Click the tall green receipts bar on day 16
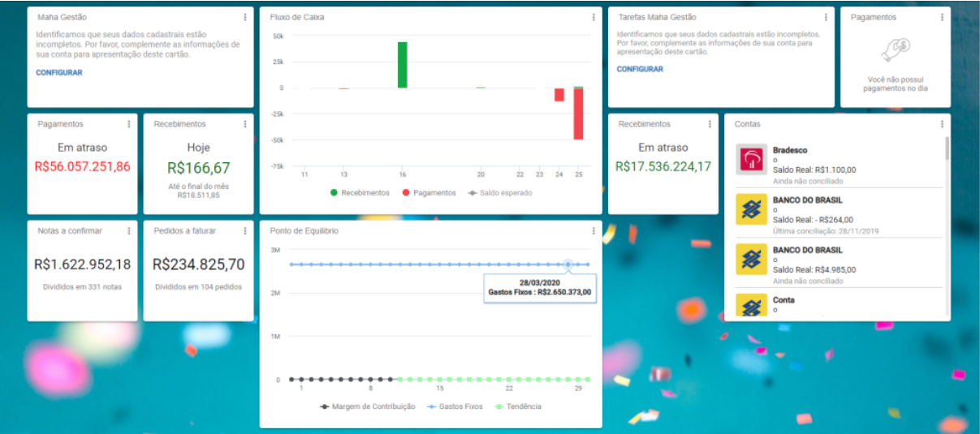 (402, 65)
